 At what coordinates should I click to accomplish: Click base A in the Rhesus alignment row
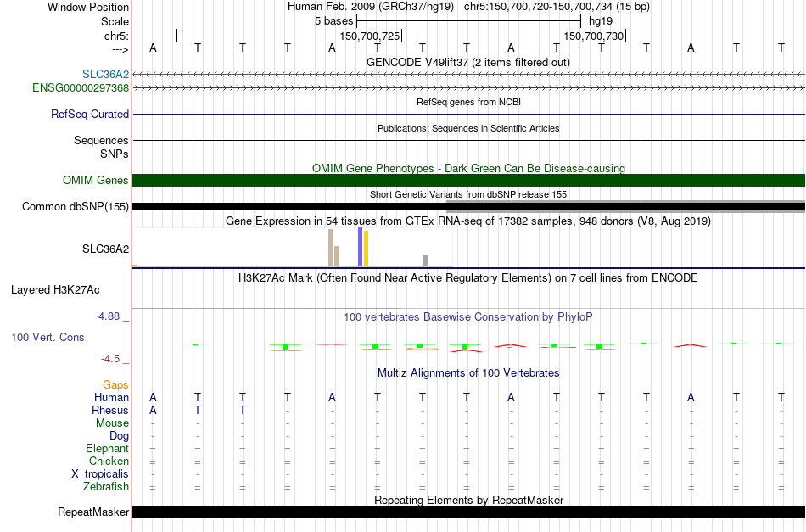[x=153, y=410]
